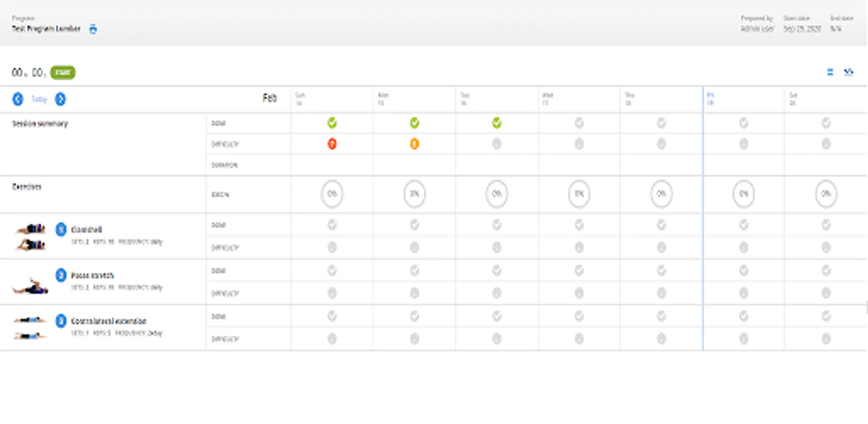Set Contralateral extension difficulty for Saturday

point(826,339)
